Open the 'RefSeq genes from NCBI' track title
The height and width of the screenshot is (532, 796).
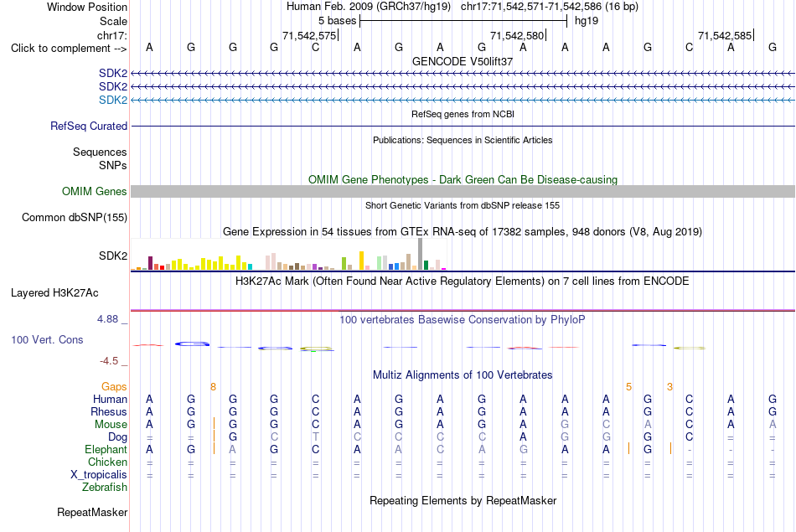[463, 114]
